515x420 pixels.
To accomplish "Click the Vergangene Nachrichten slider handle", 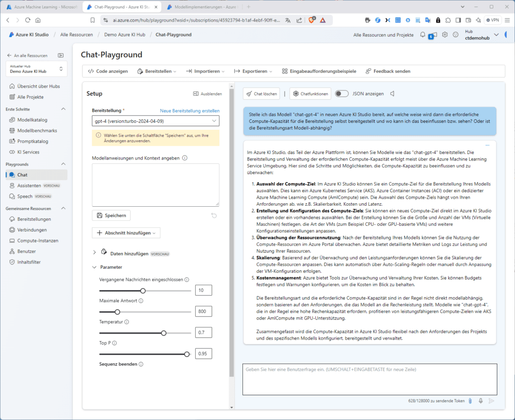I will 143,291.
